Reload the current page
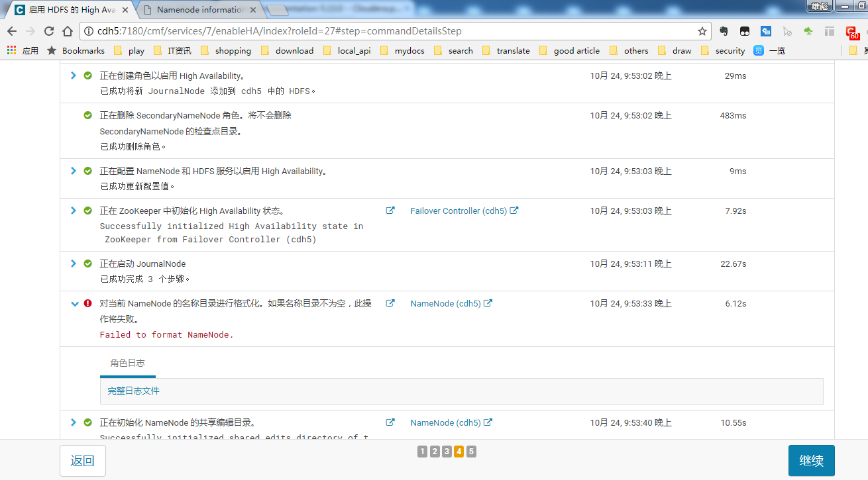Screen dimensions: 868x480 click(49, 31)
